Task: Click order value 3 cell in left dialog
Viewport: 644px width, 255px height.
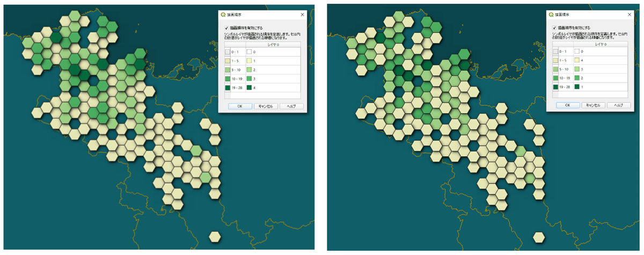Action: tap(273, 79)
